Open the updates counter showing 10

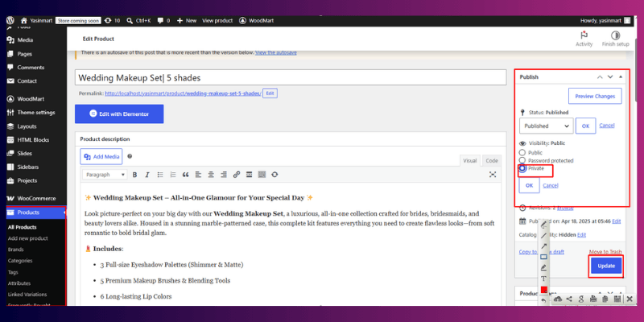coord(113,21)
